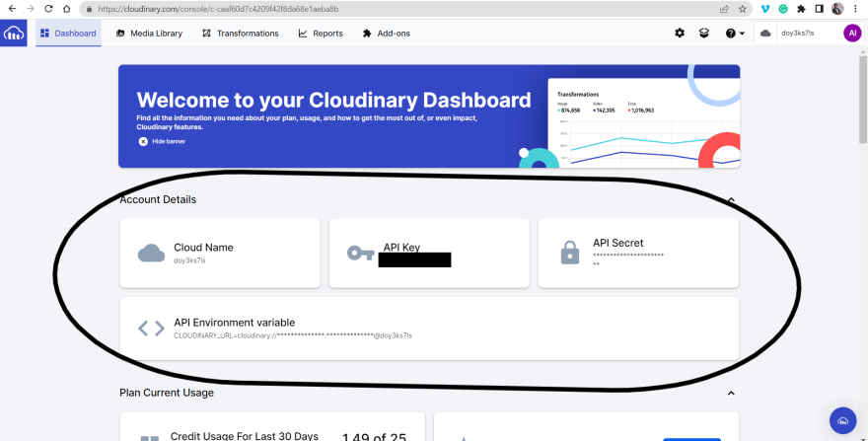Click the X icon beside Hide banner
Screen dimensions: 868x441
click(143, 141)
